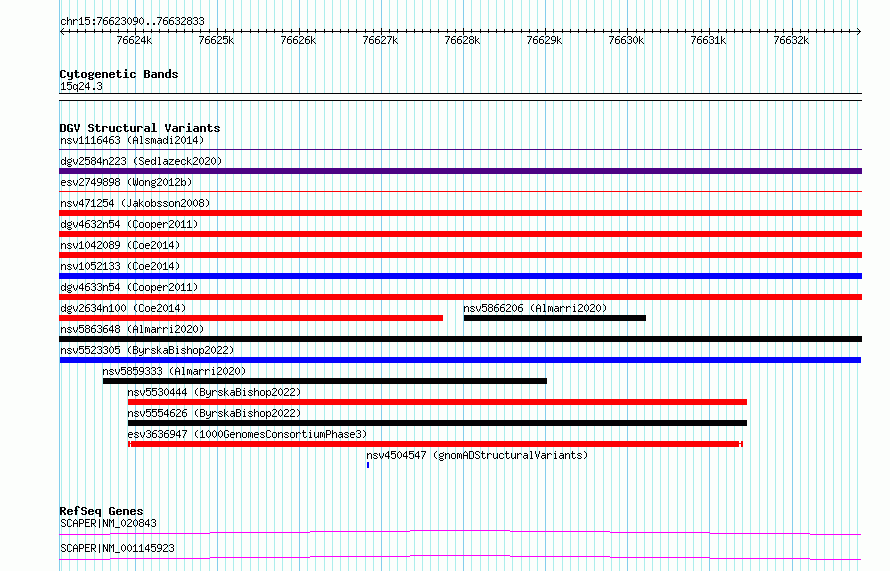890x571 pixels.
Task: Click the 76627k ruler tick label
Action: point(380,40)
